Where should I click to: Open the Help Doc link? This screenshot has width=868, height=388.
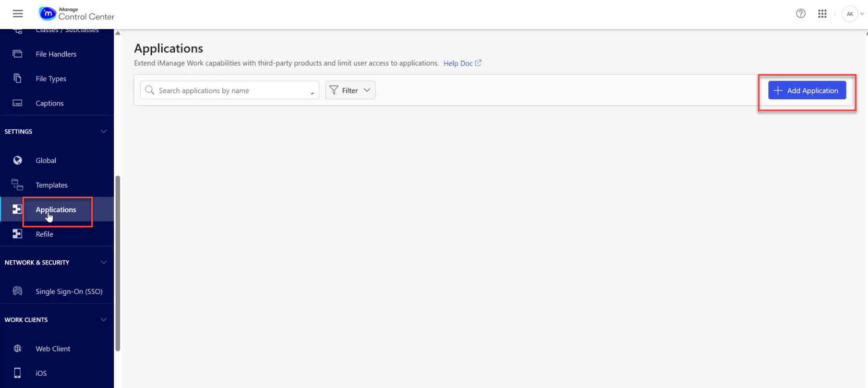pos(462,63)
